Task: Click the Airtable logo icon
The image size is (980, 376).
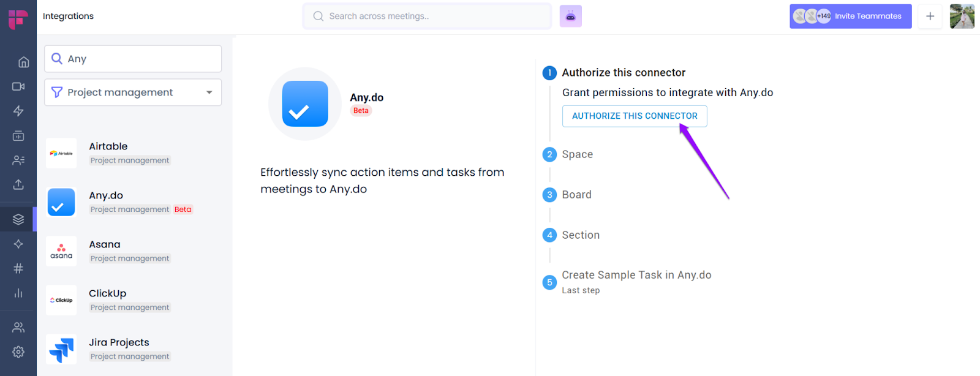Action: [61, 153]
